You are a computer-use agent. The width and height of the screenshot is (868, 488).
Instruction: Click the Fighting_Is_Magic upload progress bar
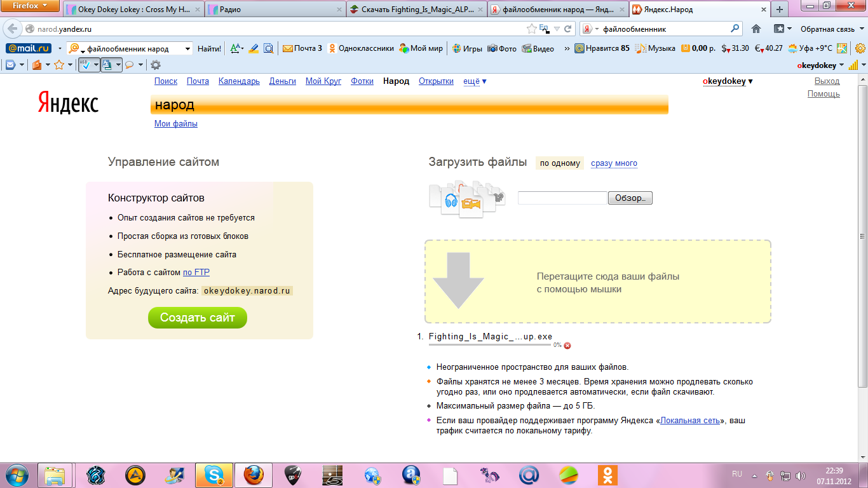[x=490, y=345]
